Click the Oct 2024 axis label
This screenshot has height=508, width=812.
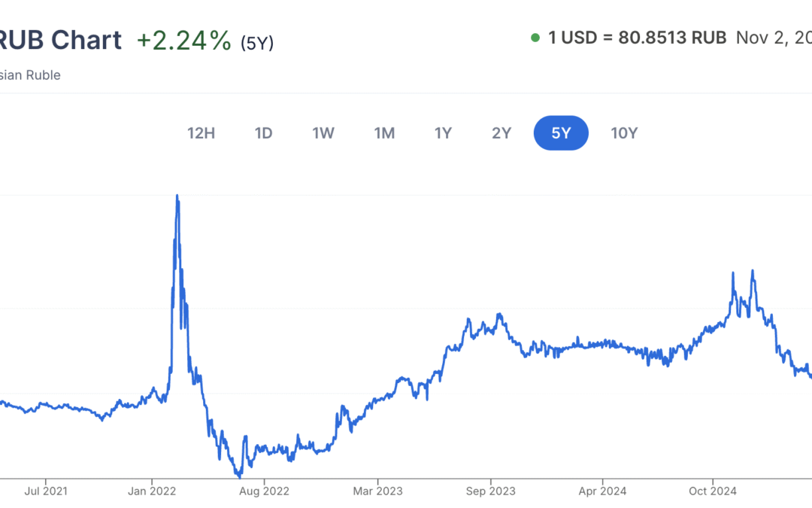[x=713, y=491]
